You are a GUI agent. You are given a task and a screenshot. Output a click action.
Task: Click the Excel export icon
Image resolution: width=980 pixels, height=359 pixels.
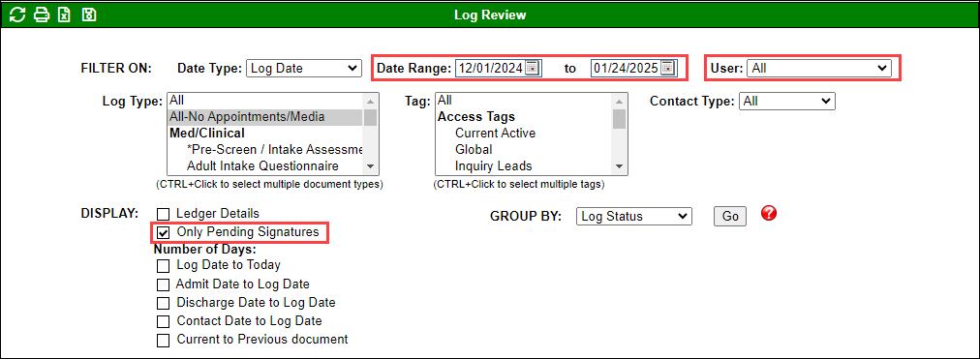64,15
